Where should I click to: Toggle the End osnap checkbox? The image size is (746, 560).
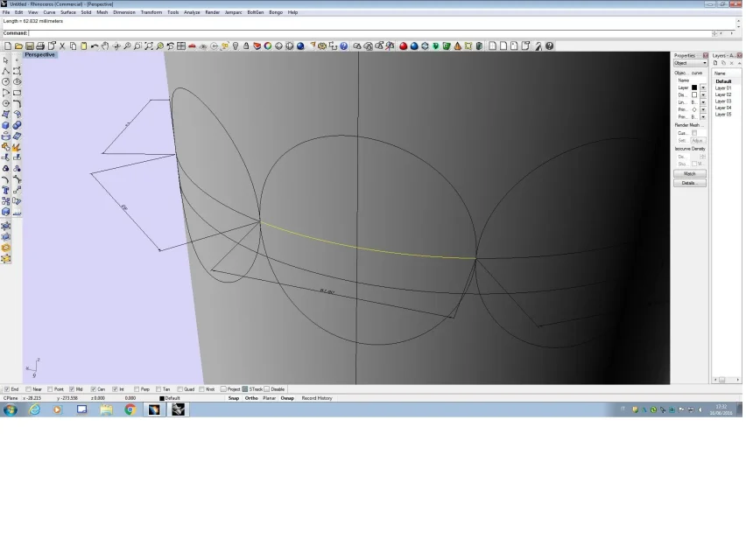click(7, 389)
